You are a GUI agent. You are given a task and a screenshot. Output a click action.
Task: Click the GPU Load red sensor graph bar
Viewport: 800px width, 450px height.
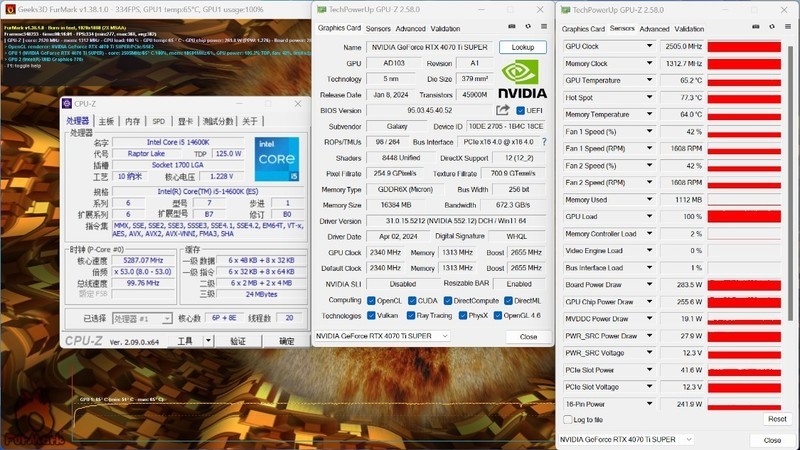[x=745, y=216]
